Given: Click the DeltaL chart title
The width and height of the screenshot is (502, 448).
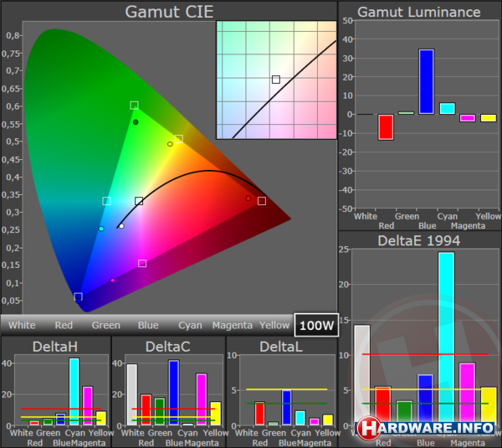Looking at the screenshot, I should click(x=281, y=347).
